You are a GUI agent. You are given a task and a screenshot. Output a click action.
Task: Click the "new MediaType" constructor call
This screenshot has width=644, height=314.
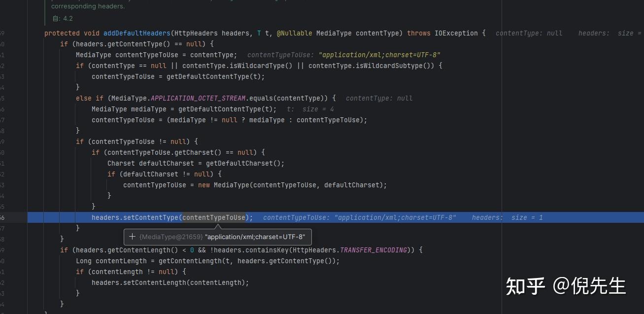point(224,185)
